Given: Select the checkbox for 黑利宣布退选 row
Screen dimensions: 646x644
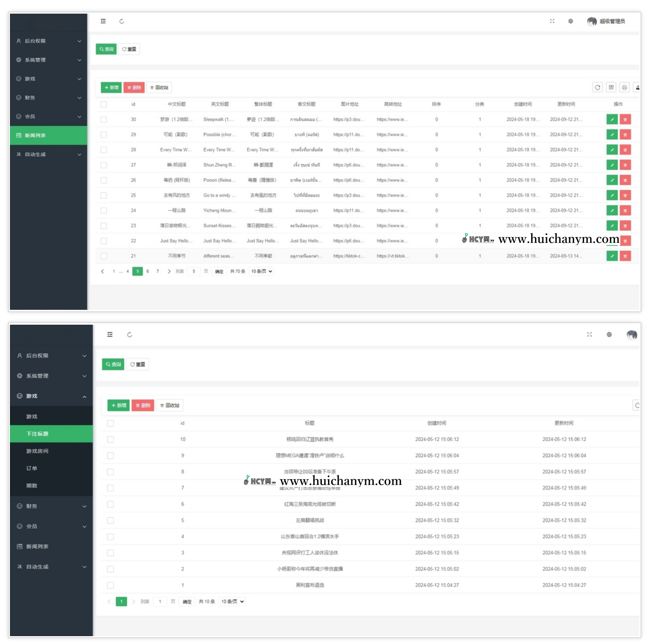Looking at the screenshot, I should pyautogui.click(x=110, y=585).
